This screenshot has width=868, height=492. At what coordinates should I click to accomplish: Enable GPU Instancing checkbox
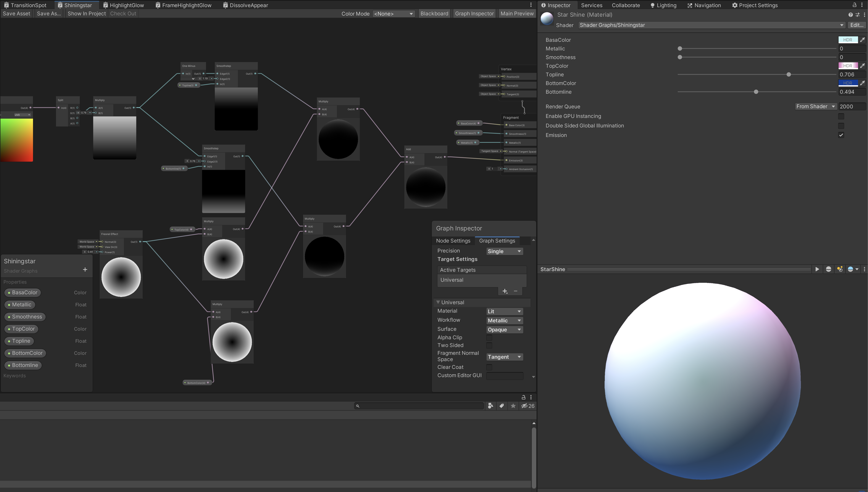coord(841,116)
